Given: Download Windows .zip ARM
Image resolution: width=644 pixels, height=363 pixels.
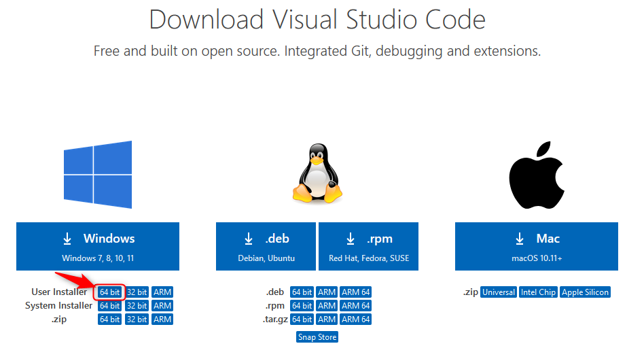Looking at the screenshot, I should pos(162,319).
